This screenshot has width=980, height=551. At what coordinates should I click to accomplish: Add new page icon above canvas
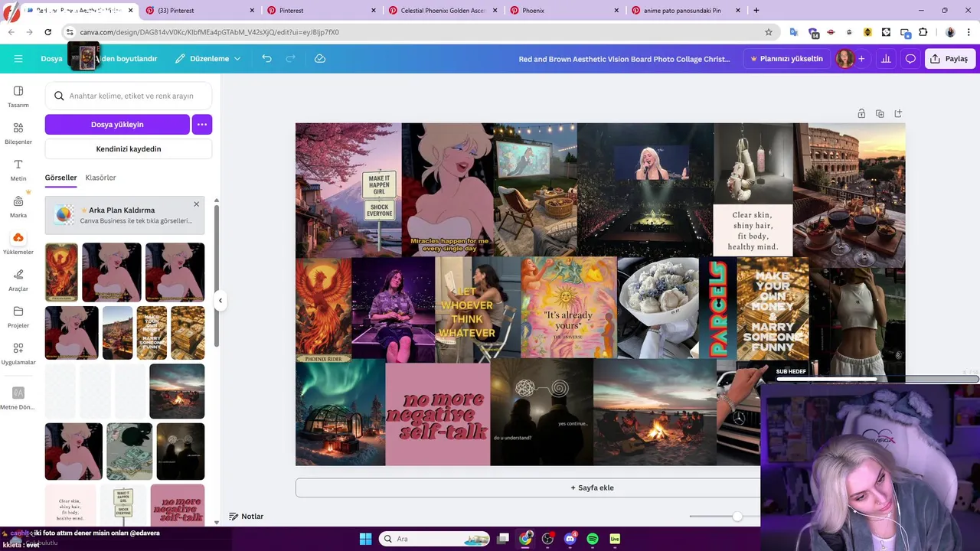[898, 113]
